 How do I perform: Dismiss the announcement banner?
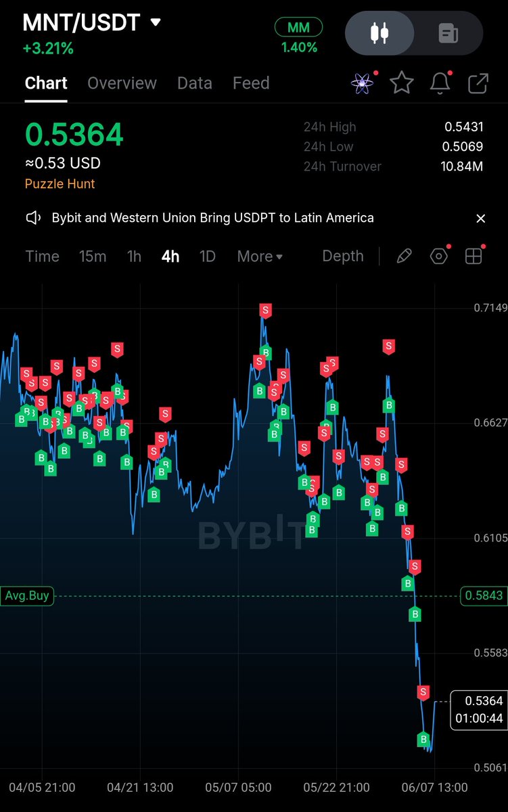[x=481, y=219]
